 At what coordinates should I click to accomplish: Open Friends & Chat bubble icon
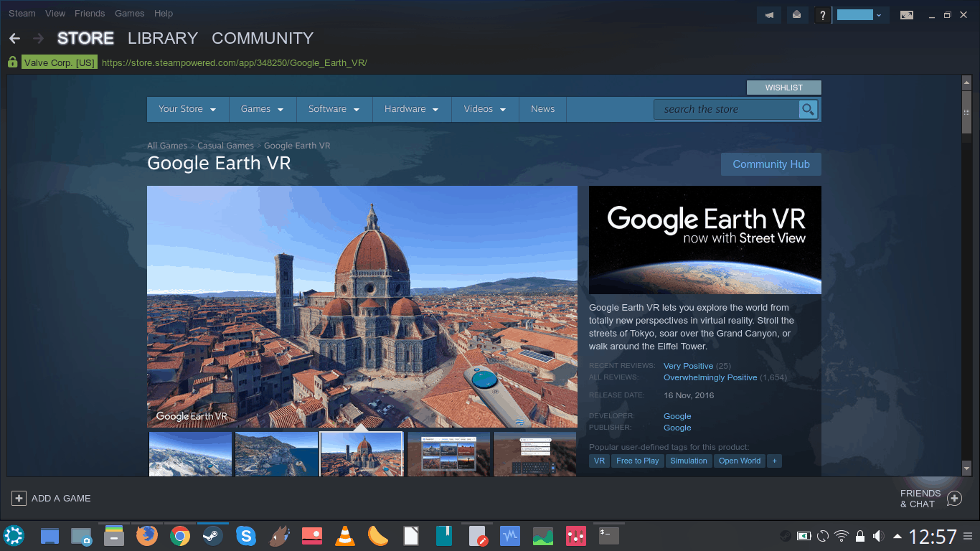(x=954, y=499)
